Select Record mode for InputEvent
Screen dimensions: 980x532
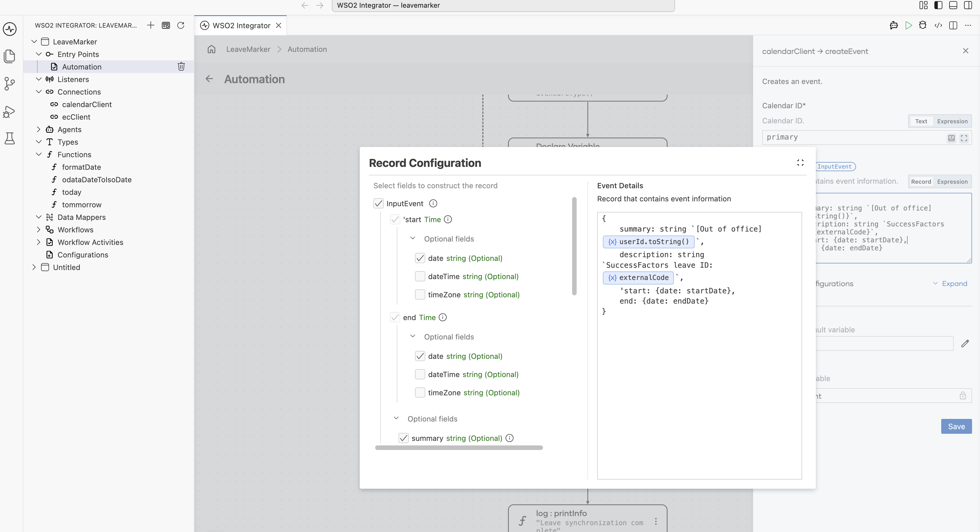coord(921,182)
